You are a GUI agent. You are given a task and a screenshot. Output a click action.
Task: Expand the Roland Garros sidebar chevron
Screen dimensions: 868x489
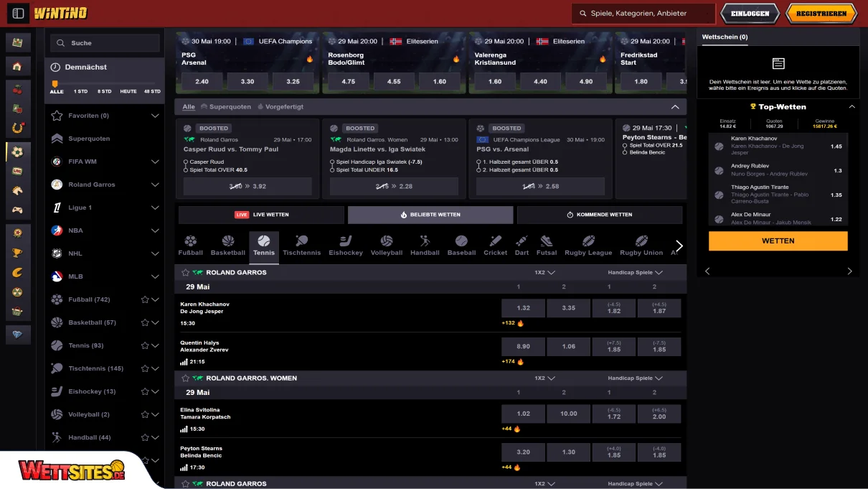click(155, 185)
